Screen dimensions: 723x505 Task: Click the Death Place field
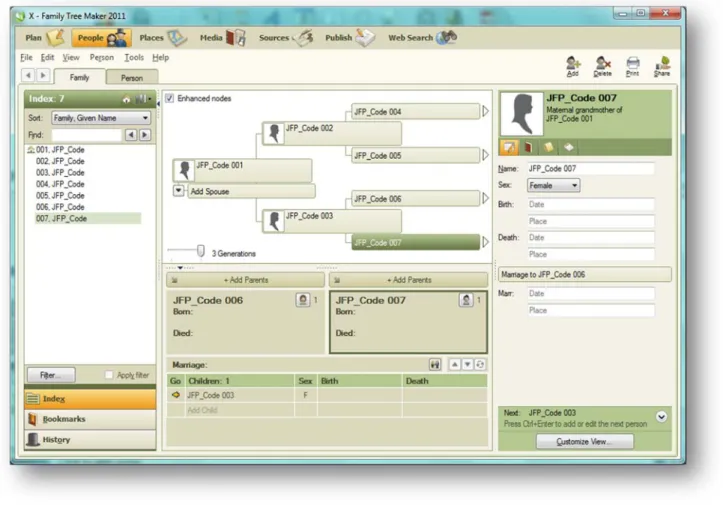591,254
